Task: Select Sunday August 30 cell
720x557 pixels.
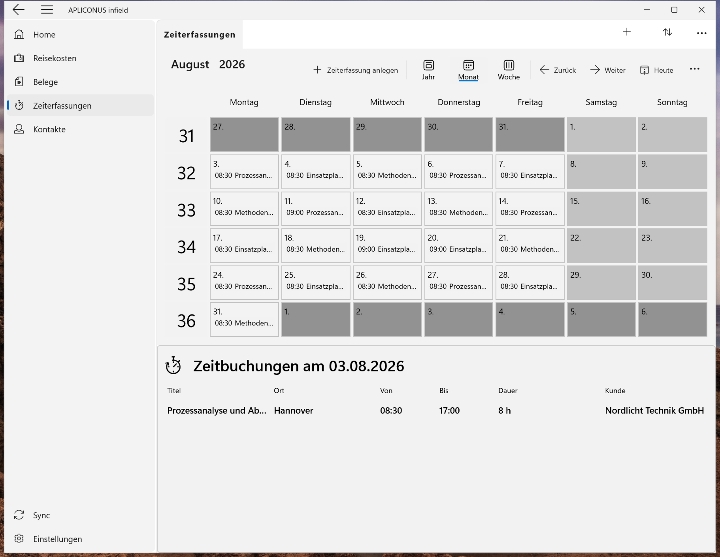Action: [x=672, y=282]
